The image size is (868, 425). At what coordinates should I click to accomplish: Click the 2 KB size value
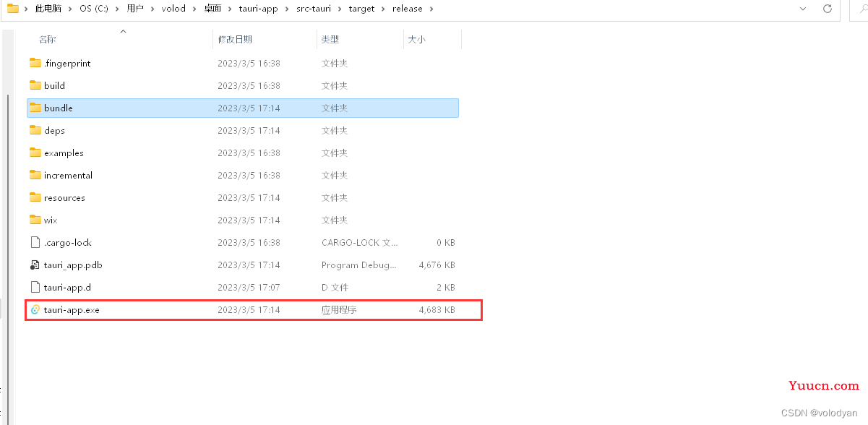[445, 287]
